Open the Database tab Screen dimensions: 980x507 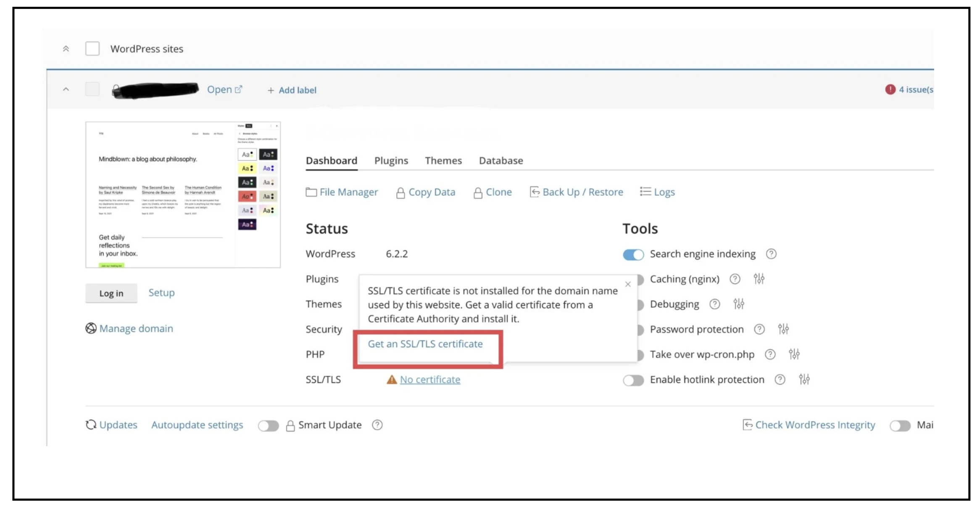pyautogui.click(x=501, y=161)
